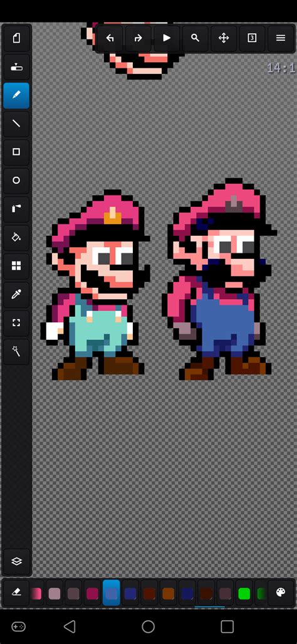Undo the last action
Screen dimensions: 297x644
coord(110,38)
